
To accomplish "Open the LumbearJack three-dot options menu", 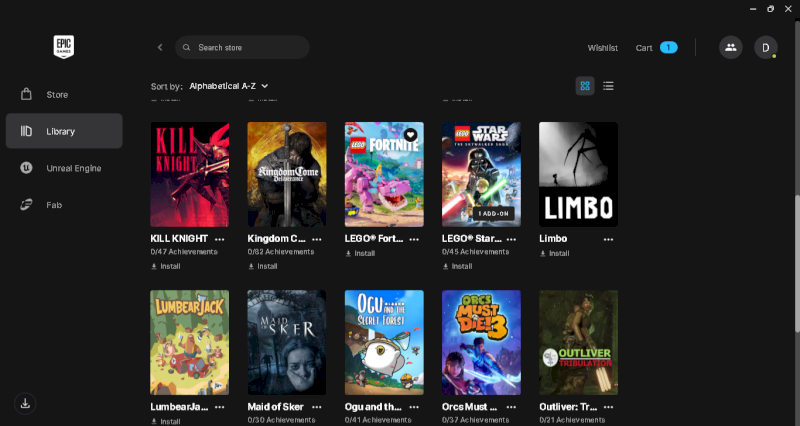I will 220,407.
